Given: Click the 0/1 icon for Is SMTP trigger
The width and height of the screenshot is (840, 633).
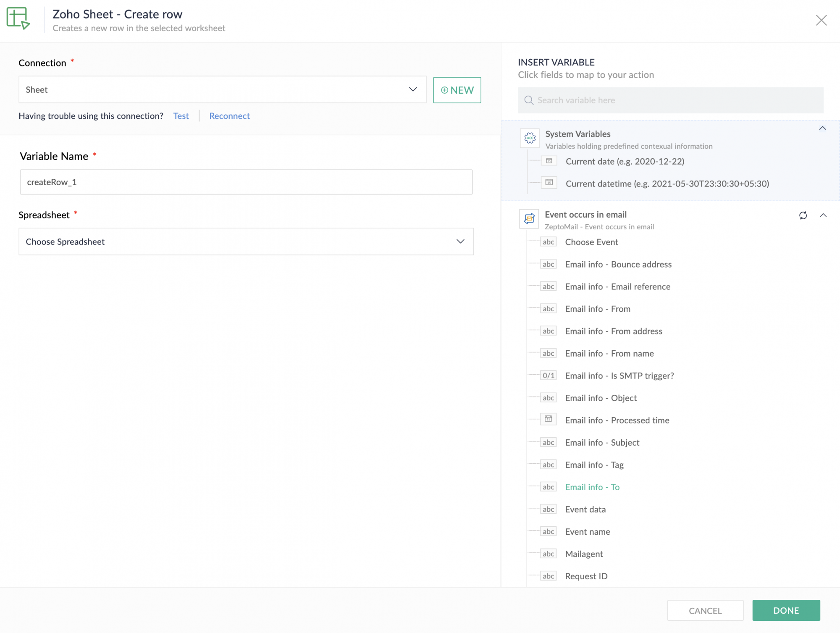Looking at the screenshot, I should click(548, 376).
